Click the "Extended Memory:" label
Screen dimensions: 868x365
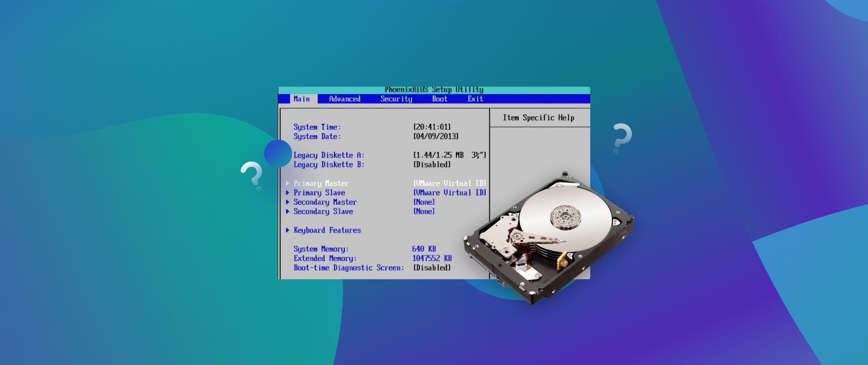[x=325, y=258]
